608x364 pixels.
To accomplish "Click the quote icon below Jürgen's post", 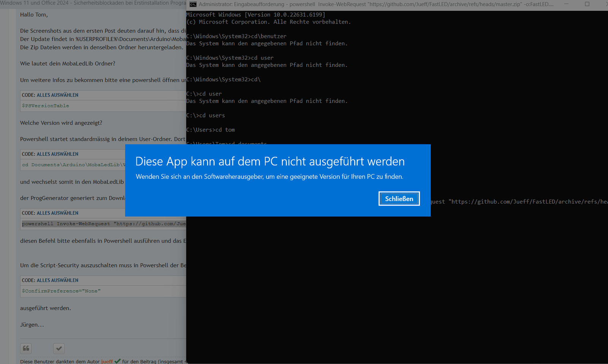I will tap(26, 348).
